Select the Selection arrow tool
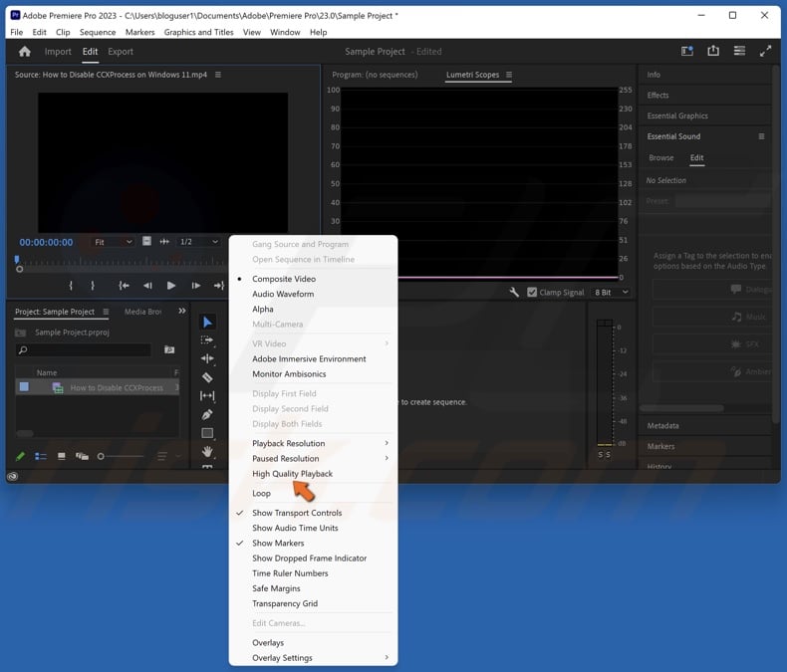The width and height of the screenshot is (787, 672). (x=207, y=322)
